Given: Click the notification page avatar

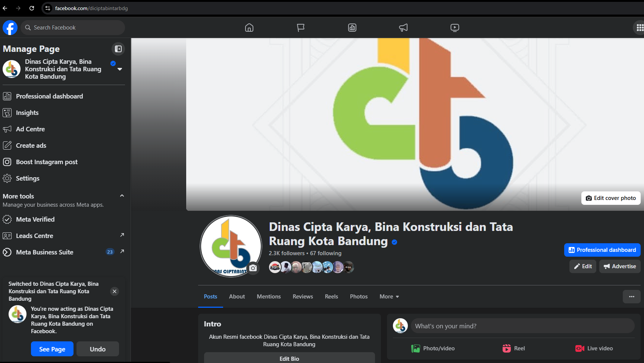Looking at the screenshot, I should pyautogui.click(x=18, y=314).
